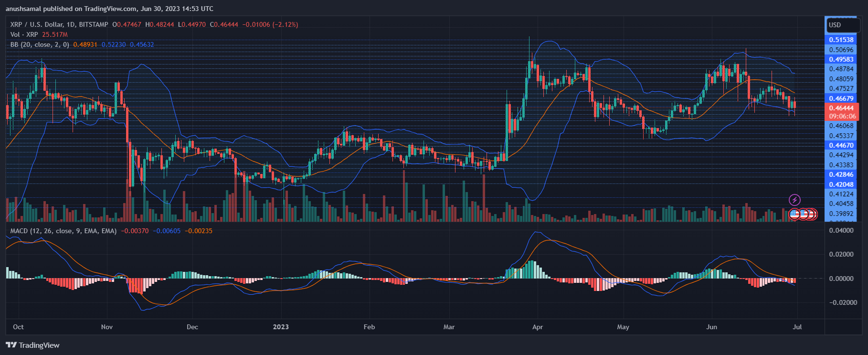
Task: Click the 0.44670 highlighted price label
Action: (x=841, y=145)
